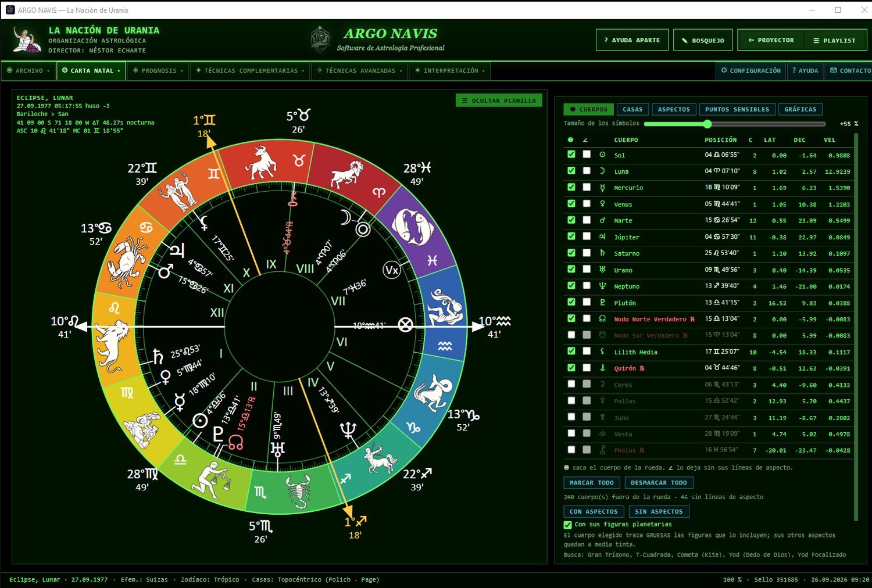Switch to the Aspectos tab
The width and height of the screenshot is (872, 588).
tap(674, 109)
